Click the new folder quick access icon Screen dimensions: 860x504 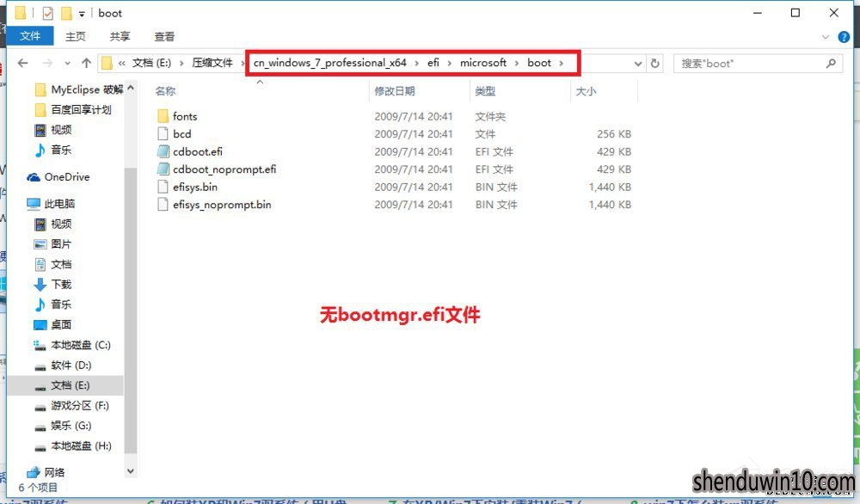pos(66,13)
